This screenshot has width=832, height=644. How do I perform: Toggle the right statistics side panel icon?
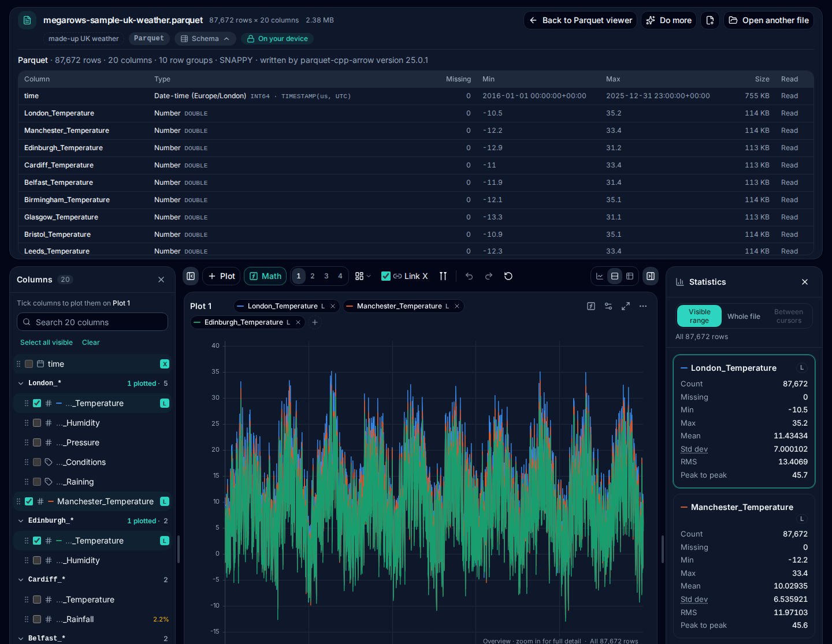651,276
